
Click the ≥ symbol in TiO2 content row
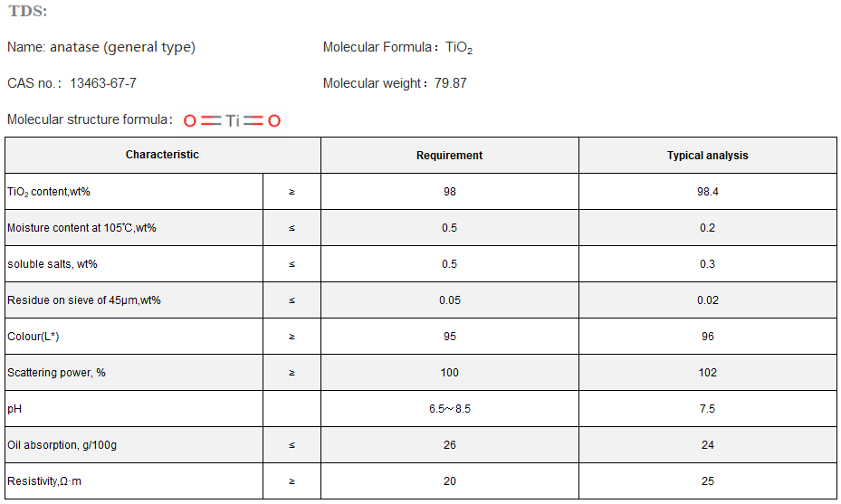pyautogui.click(x=291, y=192)
